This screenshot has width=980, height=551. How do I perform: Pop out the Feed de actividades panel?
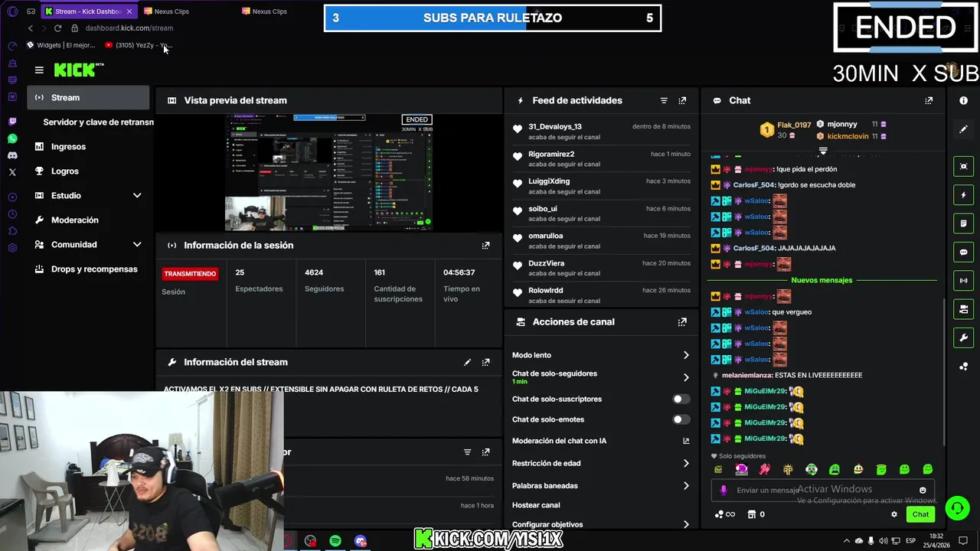click(682, 100)
